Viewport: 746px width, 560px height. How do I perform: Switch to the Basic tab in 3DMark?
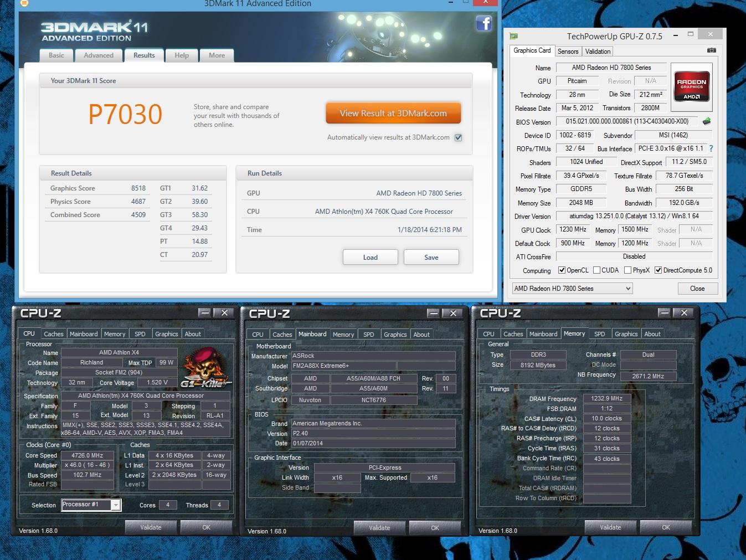pyautogui.click(x=56, y=55)
